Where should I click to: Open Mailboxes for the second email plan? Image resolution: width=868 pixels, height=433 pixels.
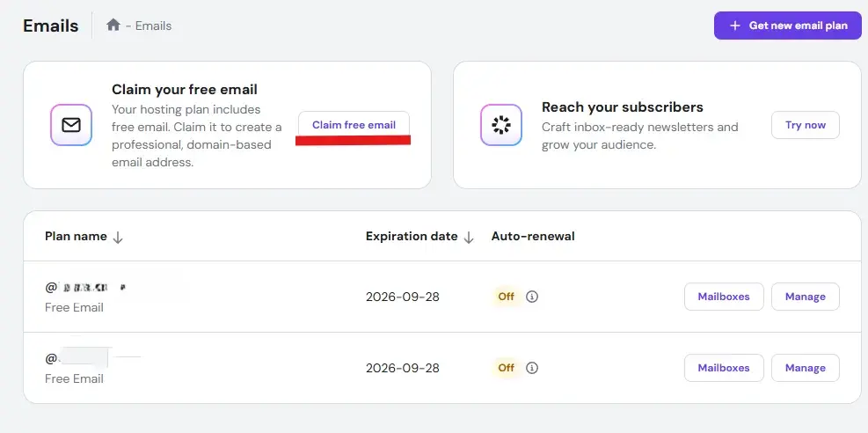pyautogui.click(x=723, y=368)
